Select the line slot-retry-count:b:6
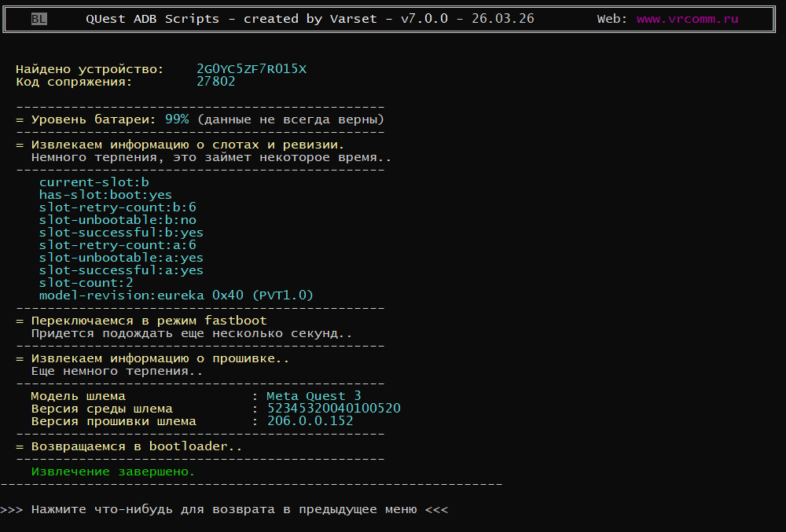Image resolution: width=786 pixels, height=532 pixels. click(x=117, y=207)
